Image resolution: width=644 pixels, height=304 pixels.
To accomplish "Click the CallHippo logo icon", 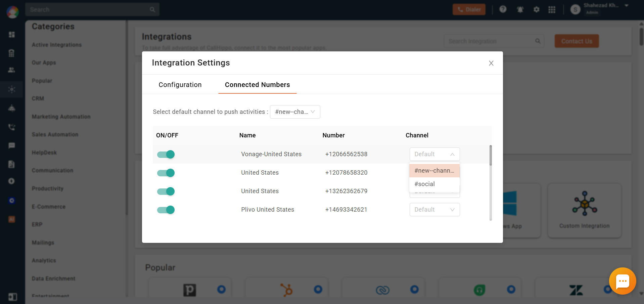I will [12, 12].
